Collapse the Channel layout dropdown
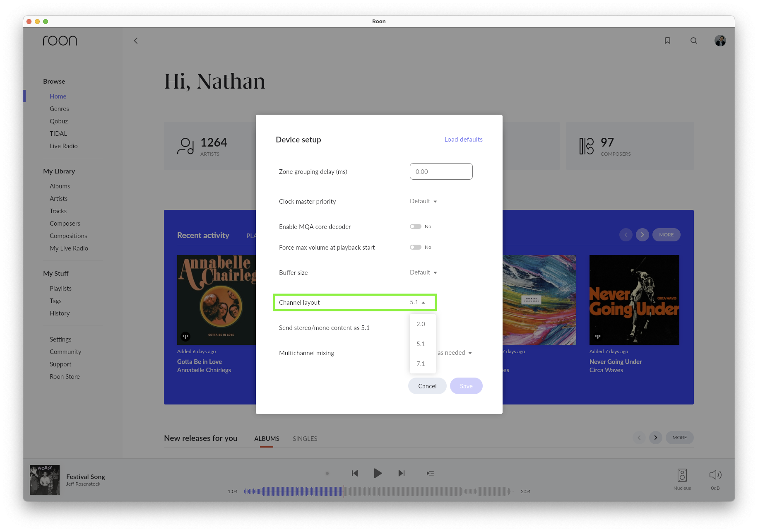 coord(418,302)
